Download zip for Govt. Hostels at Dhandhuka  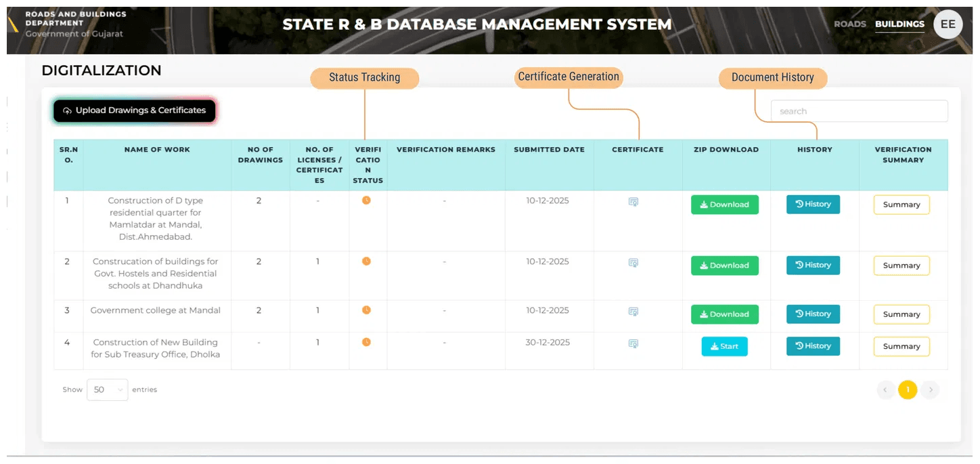click(724, 266)
